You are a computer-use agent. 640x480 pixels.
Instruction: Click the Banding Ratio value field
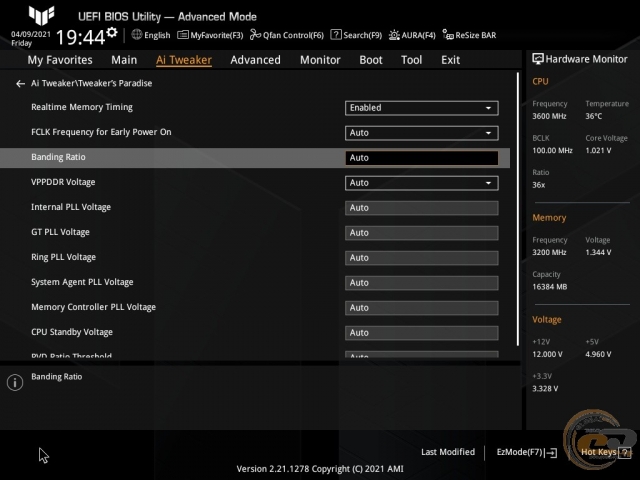pos(422,158)
